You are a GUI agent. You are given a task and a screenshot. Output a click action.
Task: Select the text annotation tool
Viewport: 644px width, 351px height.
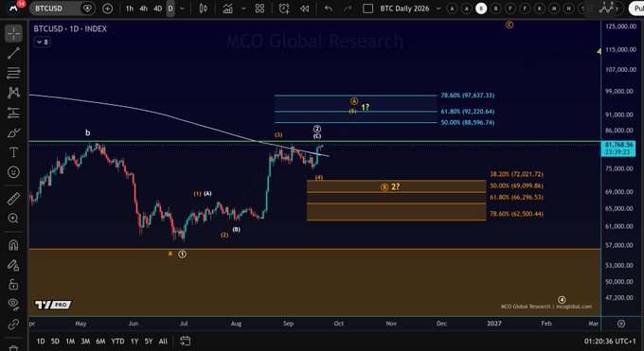(x=13, y=152)
